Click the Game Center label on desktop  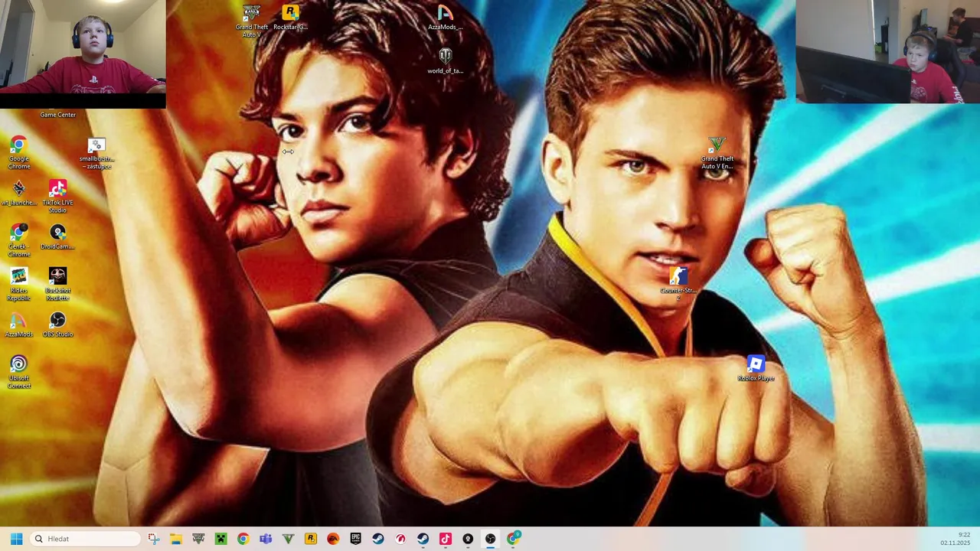(x=57, y=115)
